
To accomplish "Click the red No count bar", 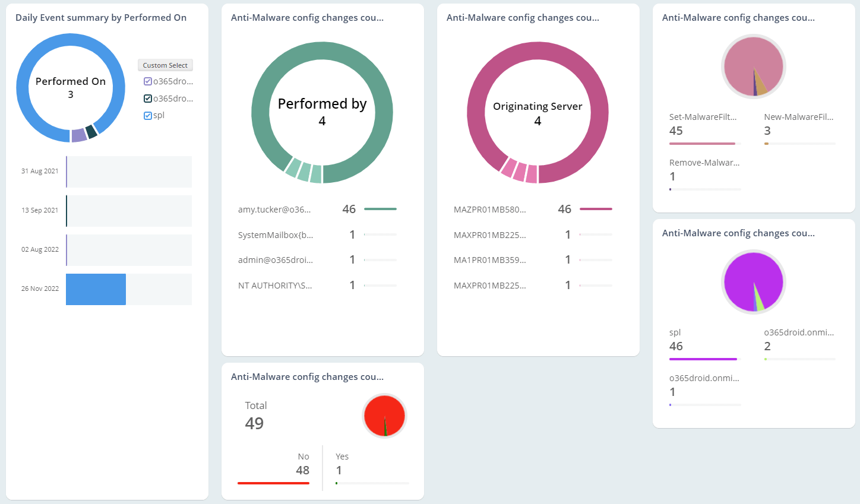I will click(273, 483).
